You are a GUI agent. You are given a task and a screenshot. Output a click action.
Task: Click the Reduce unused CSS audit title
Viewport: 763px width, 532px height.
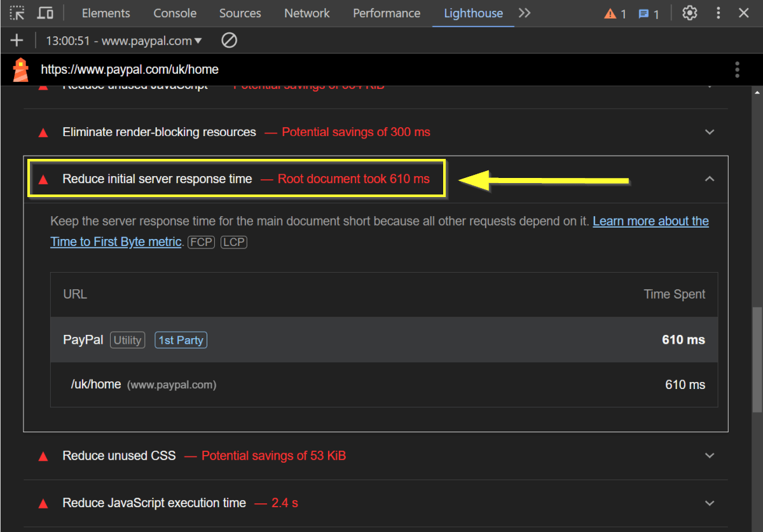pyautogui.click(x=119, y=456)
